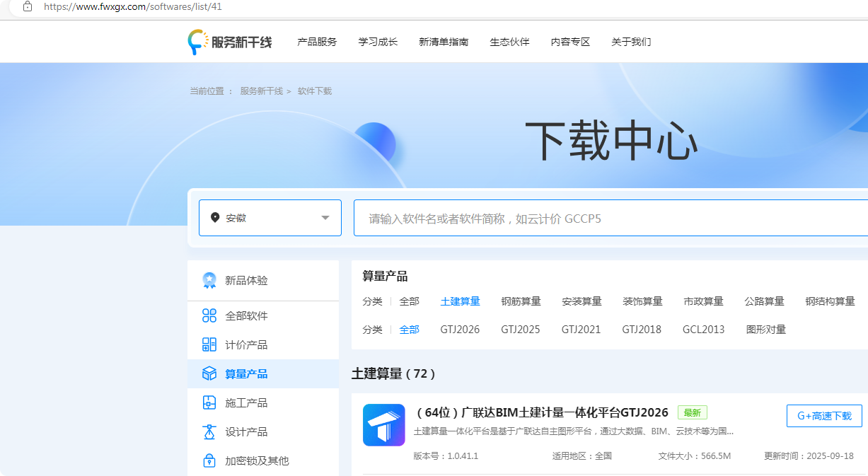Image resolution: width=868 pixels, height=476 pixels.
Task: Open 加密锁及其他 via its lock icon
Action: [x=209, y=460]
